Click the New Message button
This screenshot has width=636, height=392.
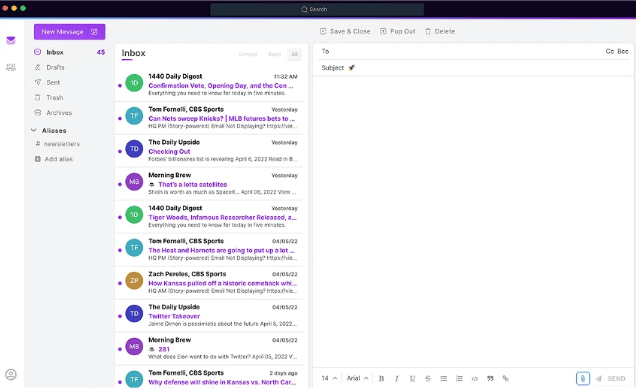pyautogui.click(x=69, y=32)
